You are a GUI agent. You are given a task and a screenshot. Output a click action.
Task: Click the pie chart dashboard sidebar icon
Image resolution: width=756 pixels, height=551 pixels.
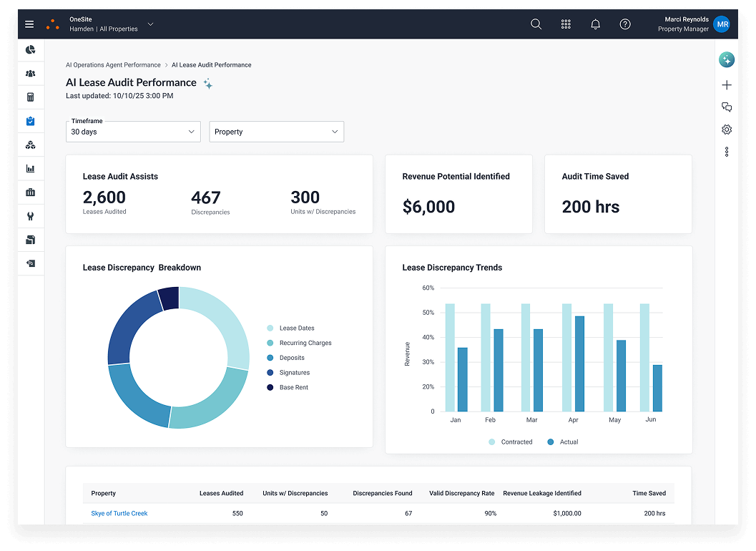[x=30, y=50]
